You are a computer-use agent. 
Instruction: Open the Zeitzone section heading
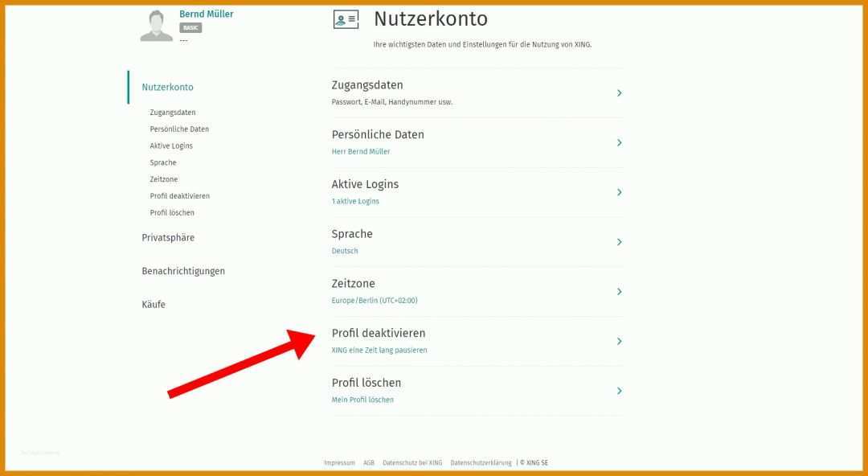pos(353,284)
